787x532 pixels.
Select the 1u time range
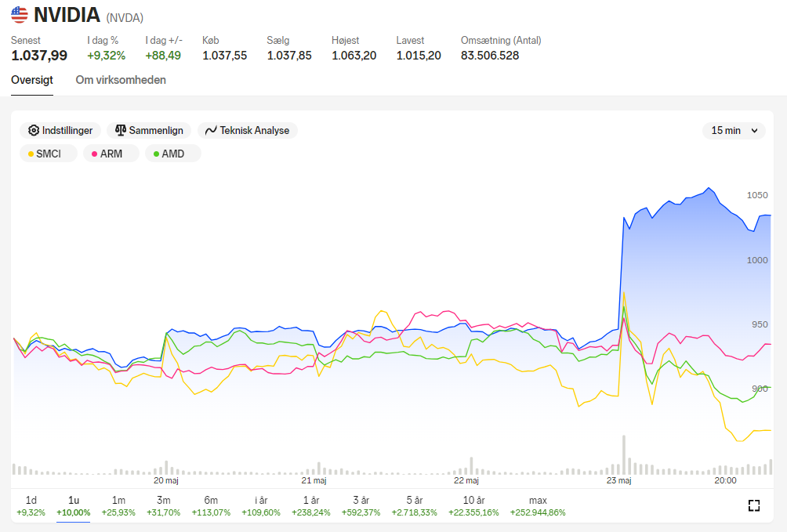[73, 506]
